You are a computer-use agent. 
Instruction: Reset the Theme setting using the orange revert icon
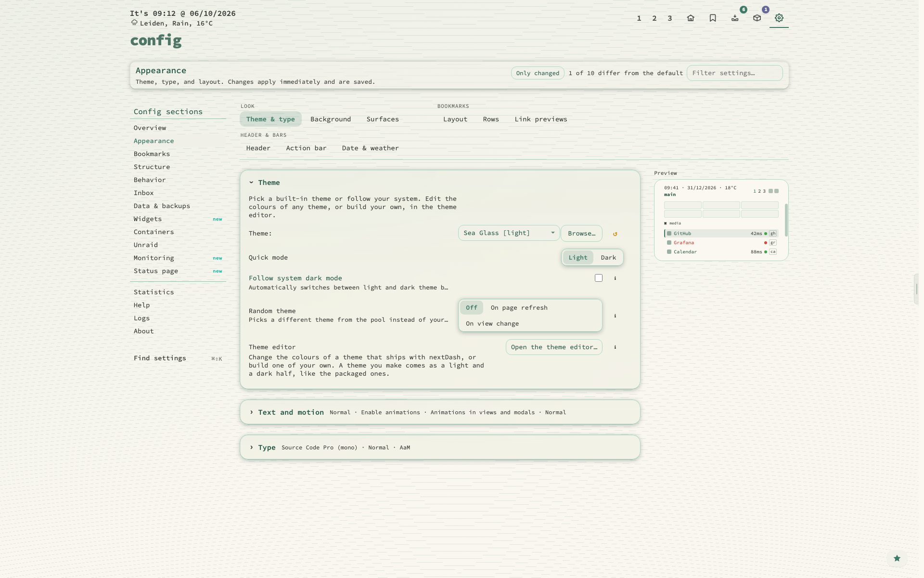tap(615, 234)
